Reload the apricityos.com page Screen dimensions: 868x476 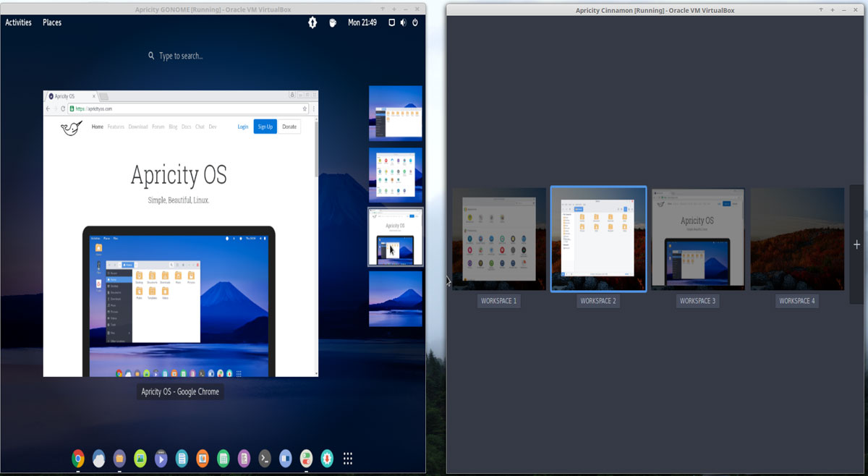pyautogui.click(x=64, y=109)
